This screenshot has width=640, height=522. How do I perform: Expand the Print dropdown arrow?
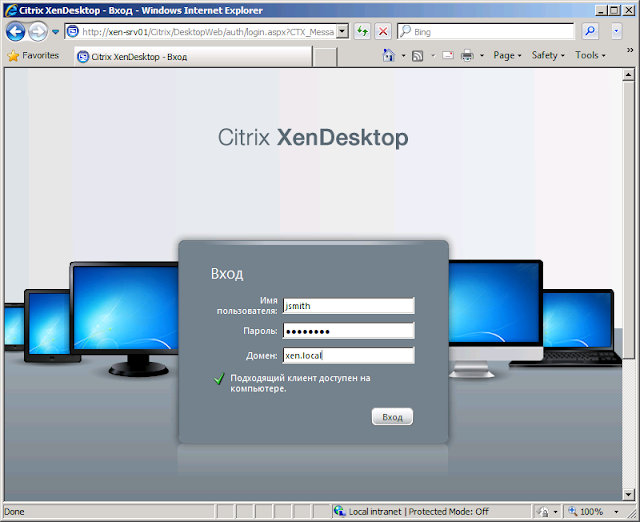[482, 56]
